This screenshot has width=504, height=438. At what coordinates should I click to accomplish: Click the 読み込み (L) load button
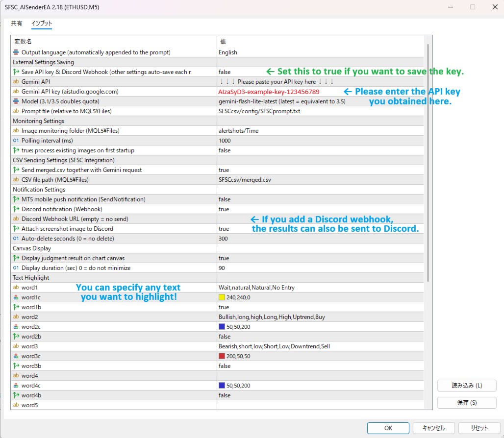pyautogui.click(x=467, y=386)
